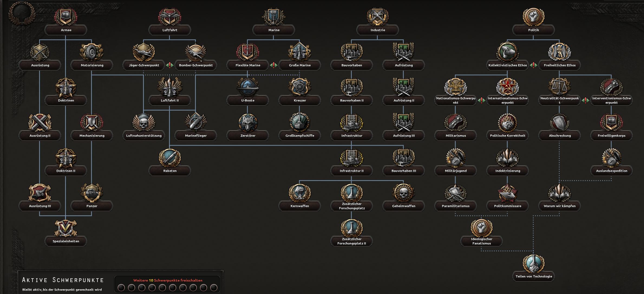Select the Politik raised fist icon
The image size is (644, 294).
(x=534, y=17)
